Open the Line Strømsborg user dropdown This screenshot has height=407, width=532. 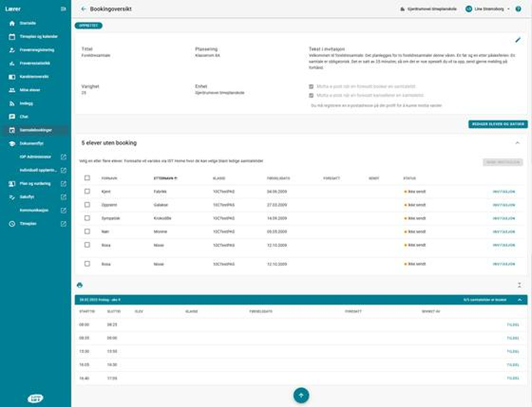(x=488, y=9)
